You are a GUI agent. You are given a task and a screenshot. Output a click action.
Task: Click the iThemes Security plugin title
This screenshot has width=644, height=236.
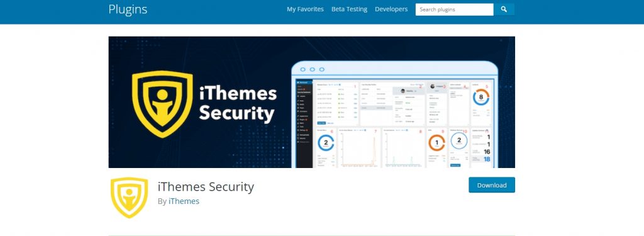[x=206, y=187]
